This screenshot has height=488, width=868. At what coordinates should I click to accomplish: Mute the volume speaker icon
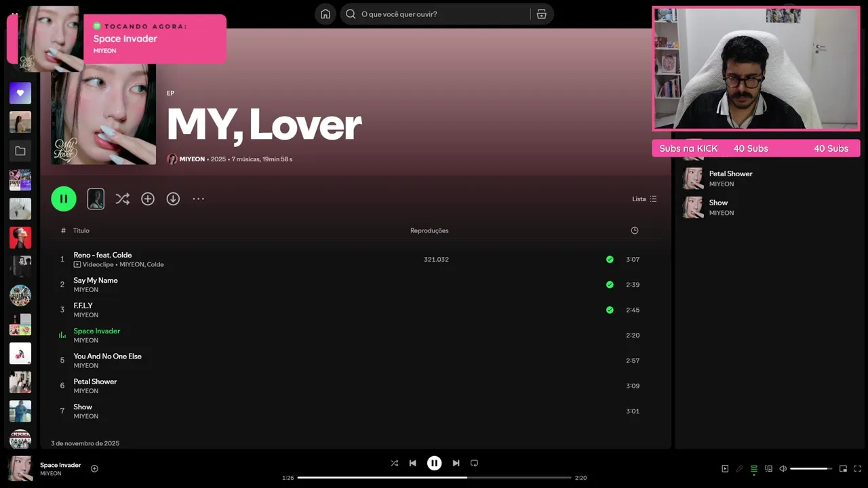783,468
